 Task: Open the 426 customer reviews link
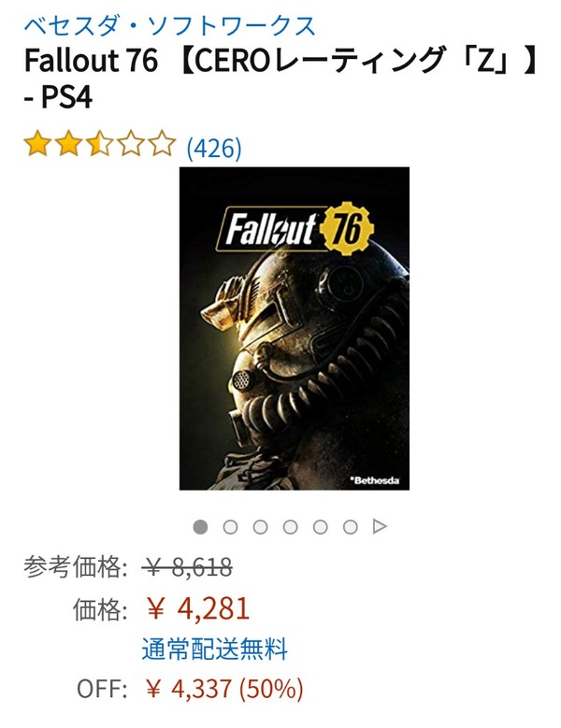click(214, 148)
